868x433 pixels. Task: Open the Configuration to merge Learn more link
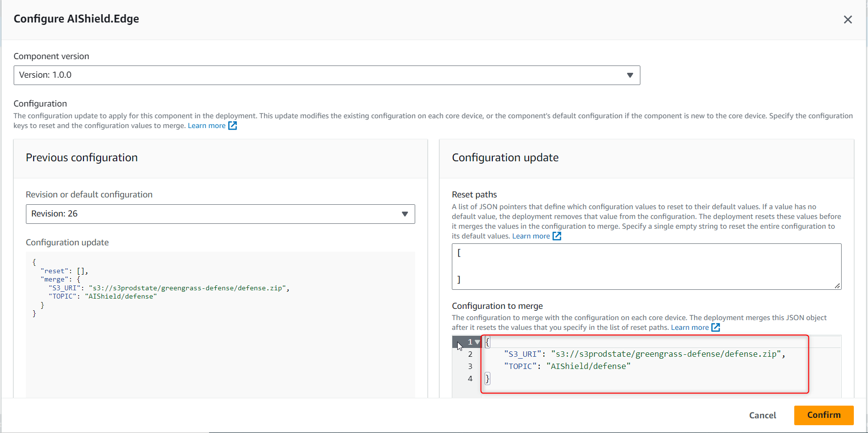(x=690, y=327)
